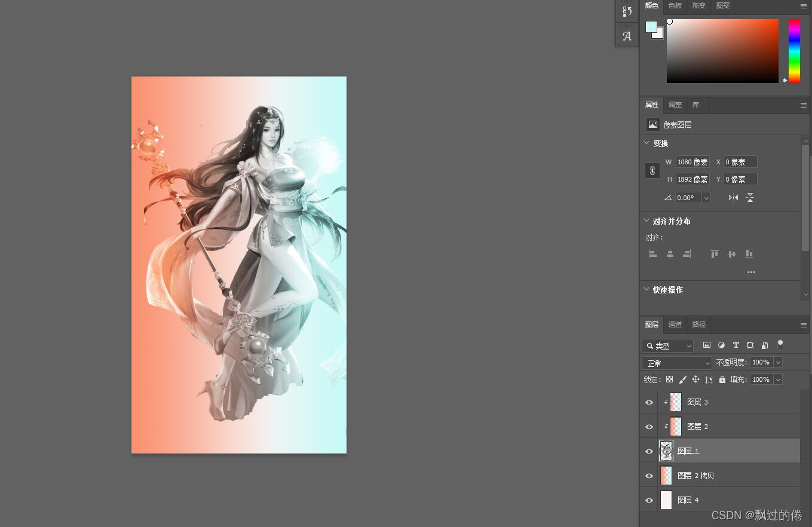Screen dimensions: 812x527
Task: Open the rotation angle dropdown
Action: pyautogui.click(x=706, y=198)
